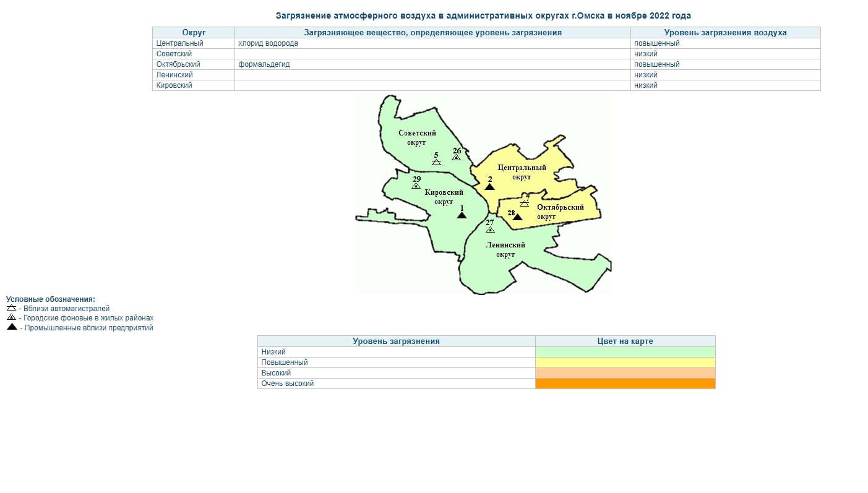Click the хлорид водорода cell
Screen dimensions: 868x493
tap(432, 43)
